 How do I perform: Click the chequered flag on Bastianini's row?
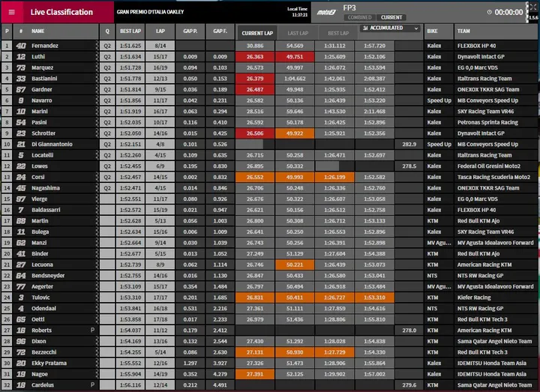[97, 79]
